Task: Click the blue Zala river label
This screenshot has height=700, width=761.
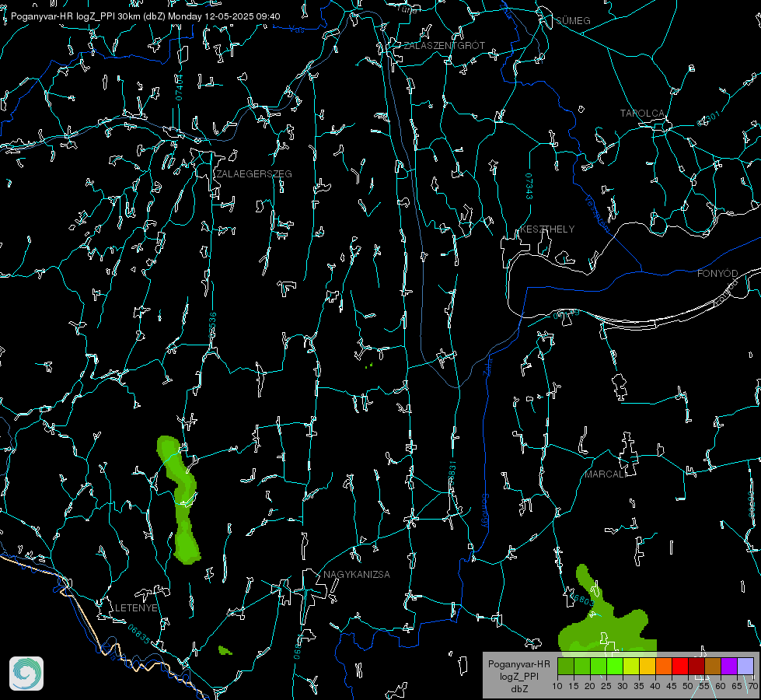Action: [489, 366]
